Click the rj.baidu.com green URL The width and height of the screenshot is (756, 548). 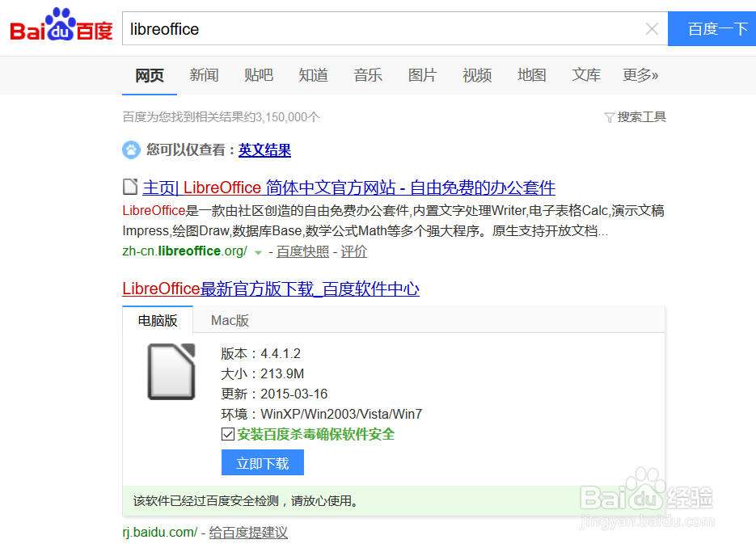tap(159, 533)
